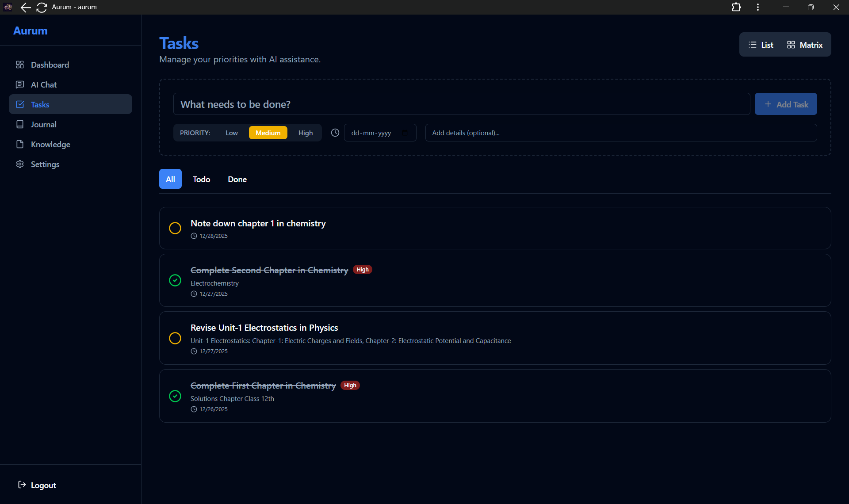Open AI Chat from sidebar
The width and height of the screenshot is (849, 504).
tap(20, 85)
